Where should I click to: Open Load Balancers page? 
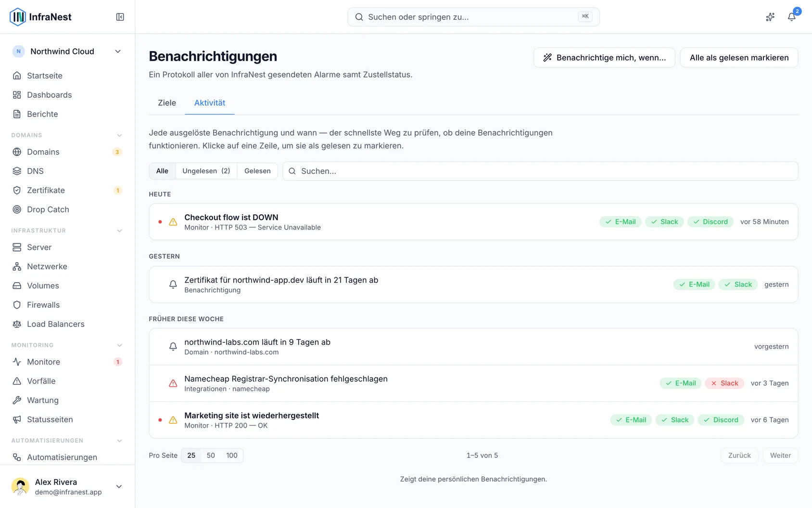coord(67,324)
